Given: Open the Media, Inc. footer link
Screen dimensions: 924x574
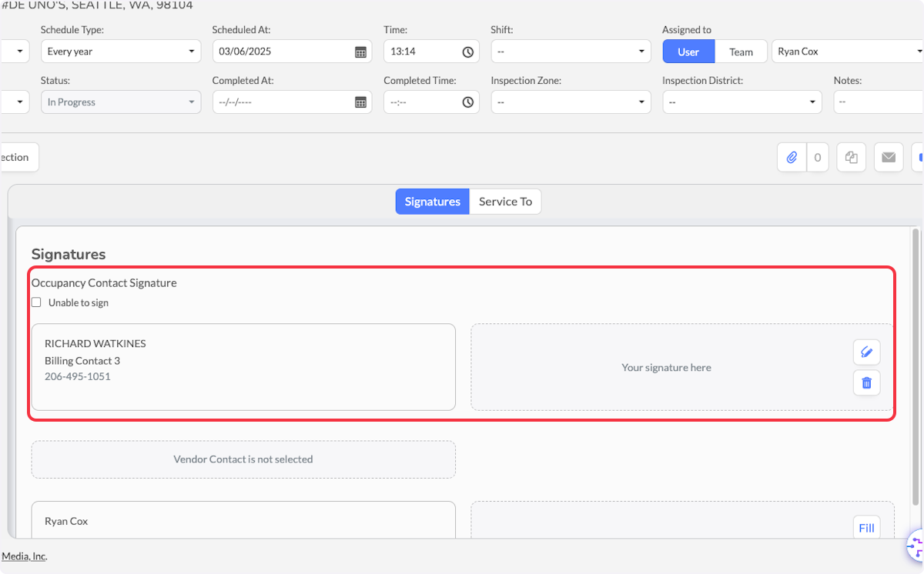Looking at the screenshot, I should [x=24, y=556].
